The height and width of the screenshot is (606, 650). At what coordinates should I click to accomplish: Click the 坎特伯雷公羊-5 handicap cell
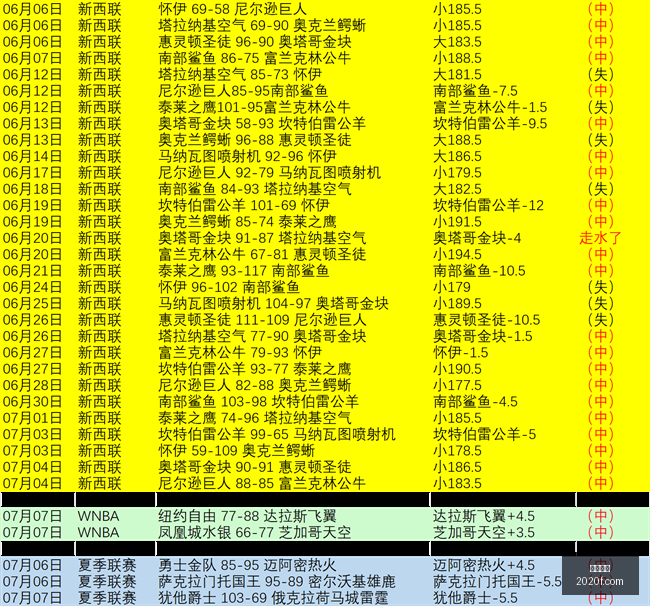[485, 434]
